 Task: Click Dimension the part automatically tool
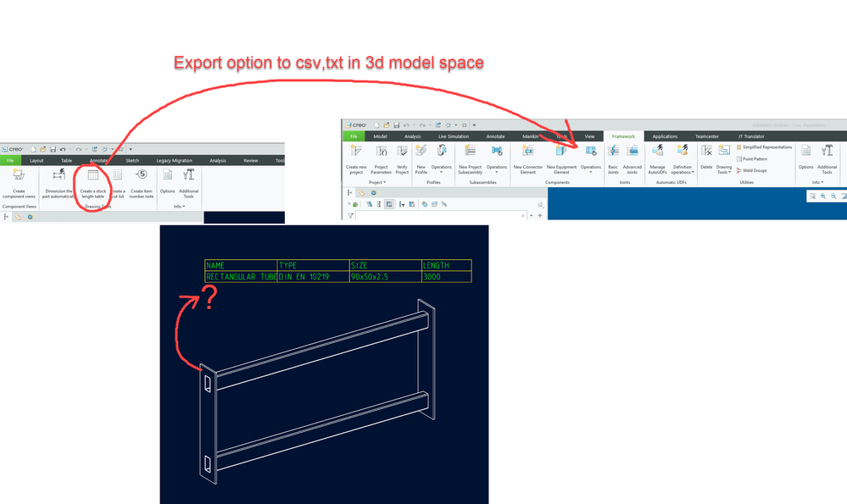[x=59, y=184]
